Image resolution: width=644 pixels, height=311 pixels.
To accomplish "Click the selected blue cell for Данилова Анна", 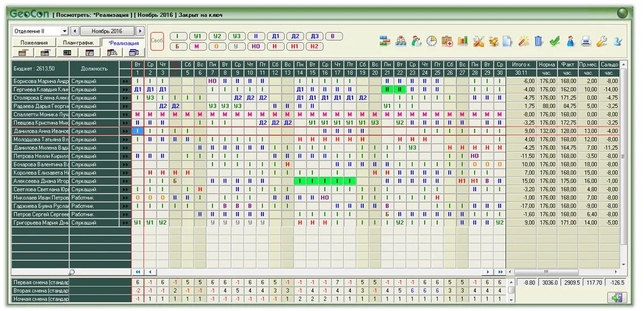I will [x=138, y=131].
